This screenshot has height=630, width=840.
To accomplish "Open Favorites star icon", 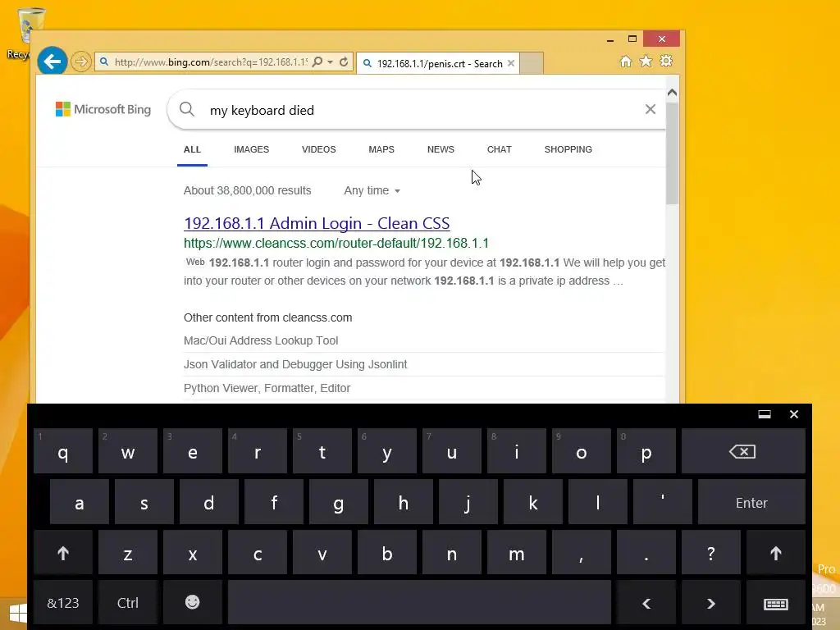I will (x=646, y=61).
